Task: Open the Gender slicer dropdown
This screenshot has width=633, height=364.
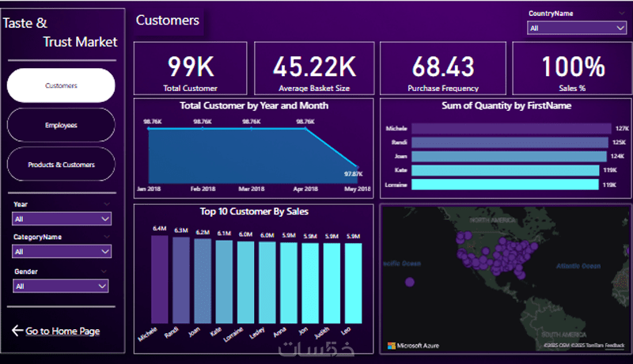Action: click(61, 286)
